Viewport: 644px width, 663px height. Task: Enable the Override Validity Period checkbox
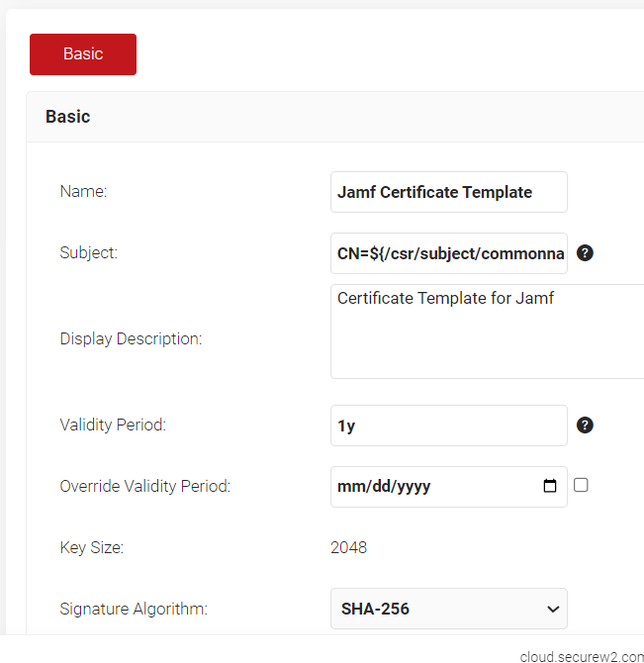pos(581,485)
